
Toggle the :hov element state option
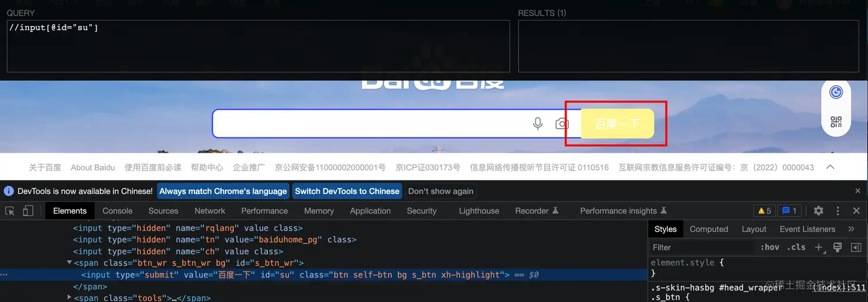770,247
